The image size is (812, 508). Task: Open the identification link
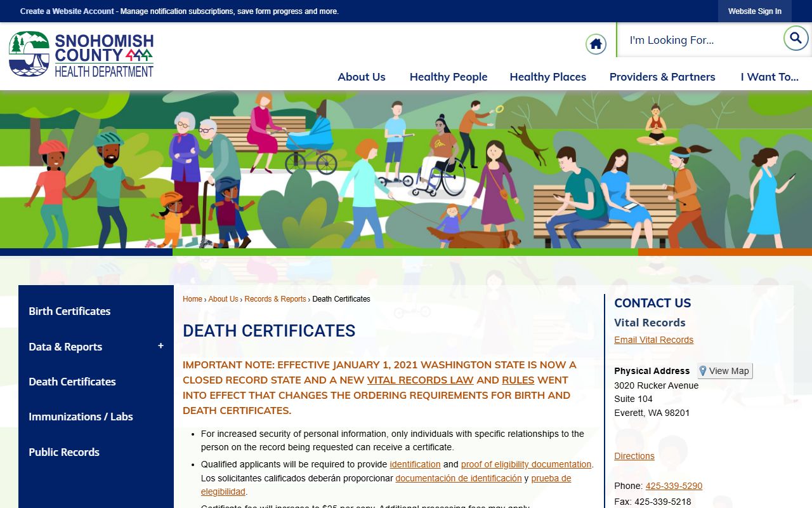click(x=415, y=464)
